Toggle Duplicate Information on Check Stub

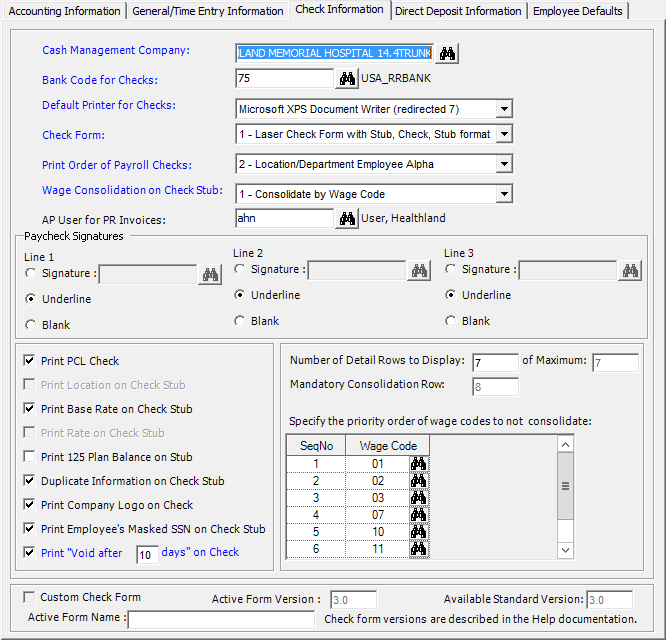29,481
